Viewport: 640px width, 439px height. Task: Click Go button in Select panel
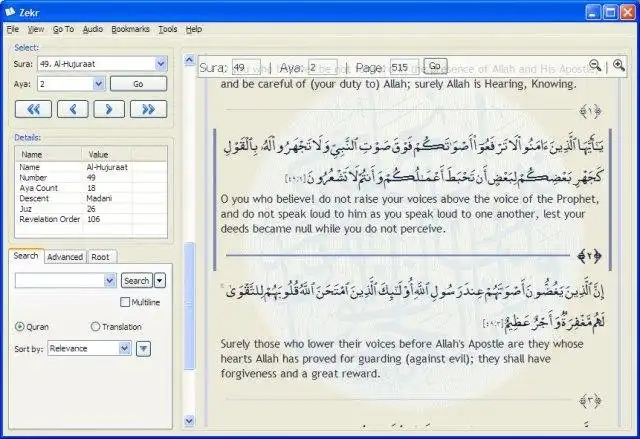(138, 84)
